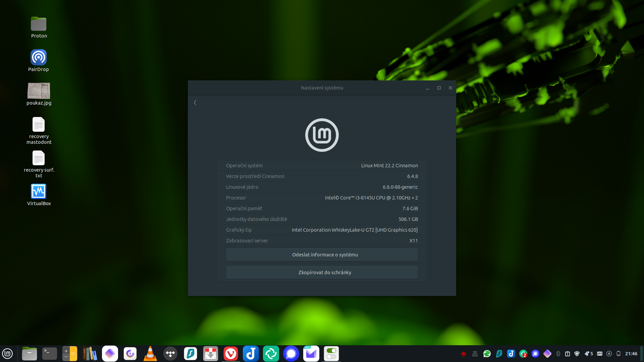Toggle Bluetooth from the system tray
The image size is (644, 362).
[558, 354]
